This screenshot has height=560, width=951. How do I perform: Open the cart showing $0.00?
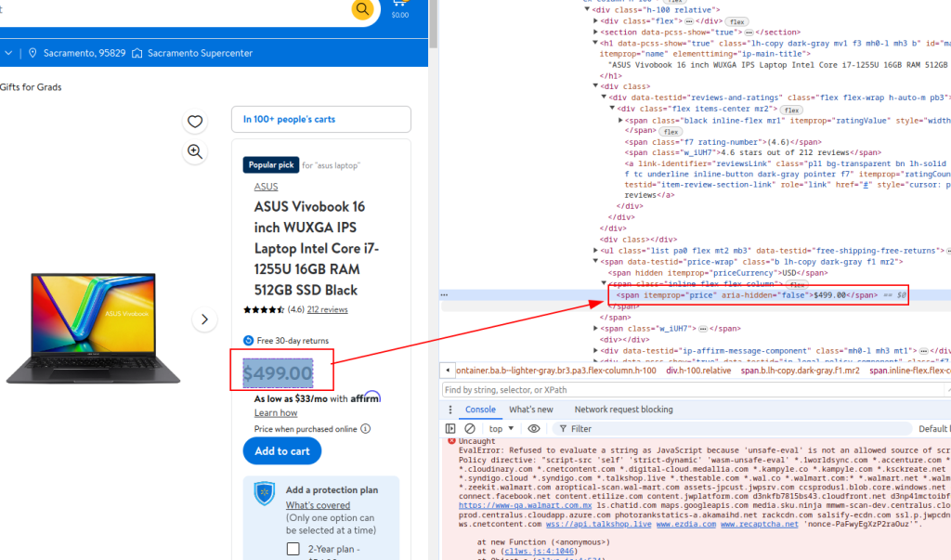(399, 9)
